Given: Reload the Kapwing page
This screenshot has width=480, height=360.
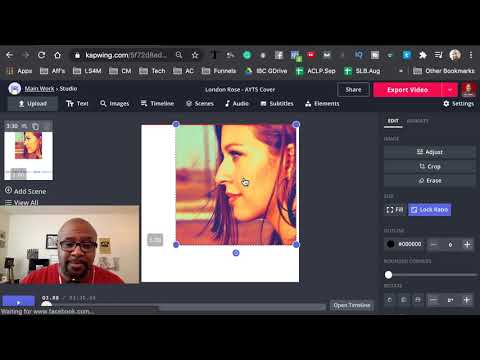Looking at the screenshot, I should click(41, 55).
